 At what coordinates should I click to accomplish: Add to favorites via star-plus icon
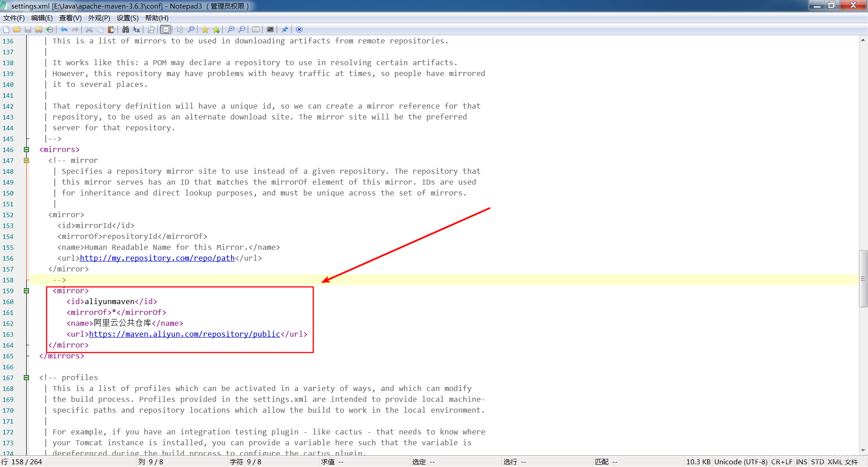point(217,29)
